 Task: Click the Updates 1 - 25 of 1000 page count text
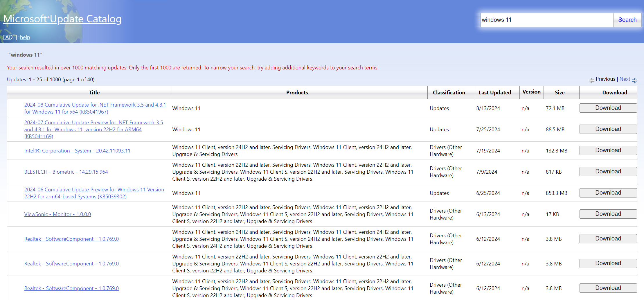(51, 80)
